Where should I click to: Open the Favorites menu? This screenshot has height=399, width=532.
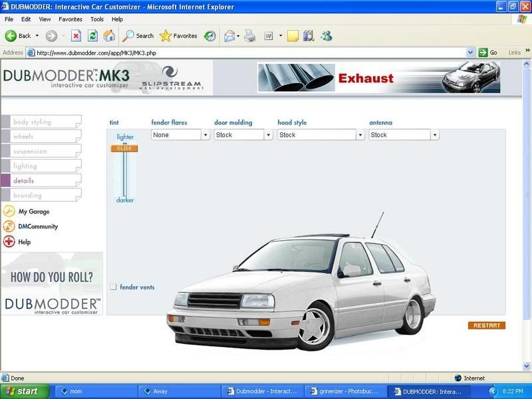click(70, 19)
